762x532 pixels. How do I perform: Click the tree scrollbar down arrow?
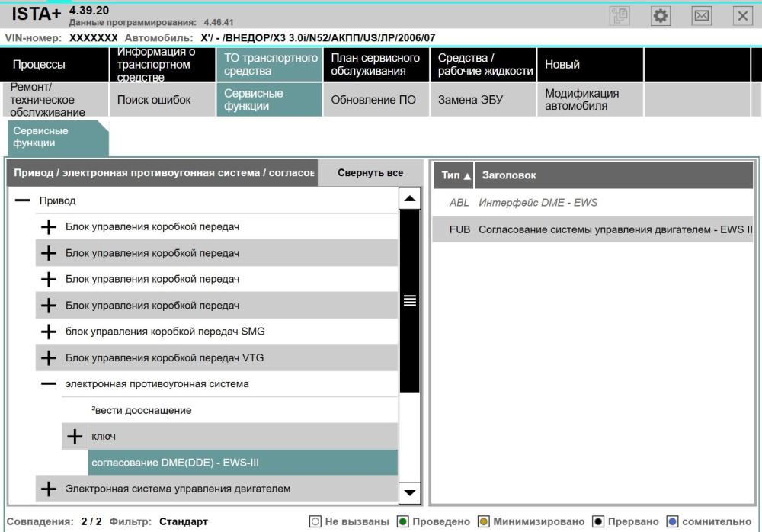[x=410, y=492]
